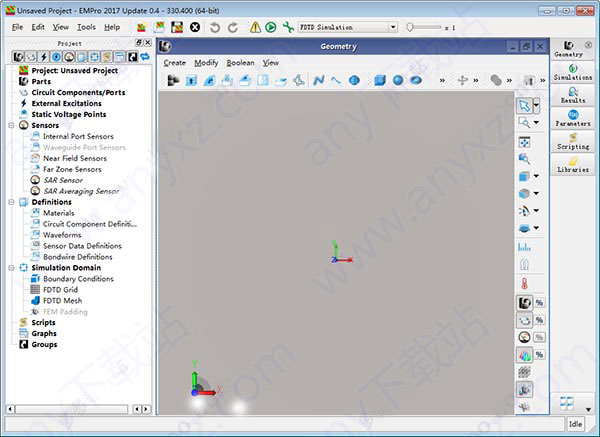This screenshot has height=437, width=600.
Task: Collapse the Simulation Domain tree node
Action: (11, 267)
